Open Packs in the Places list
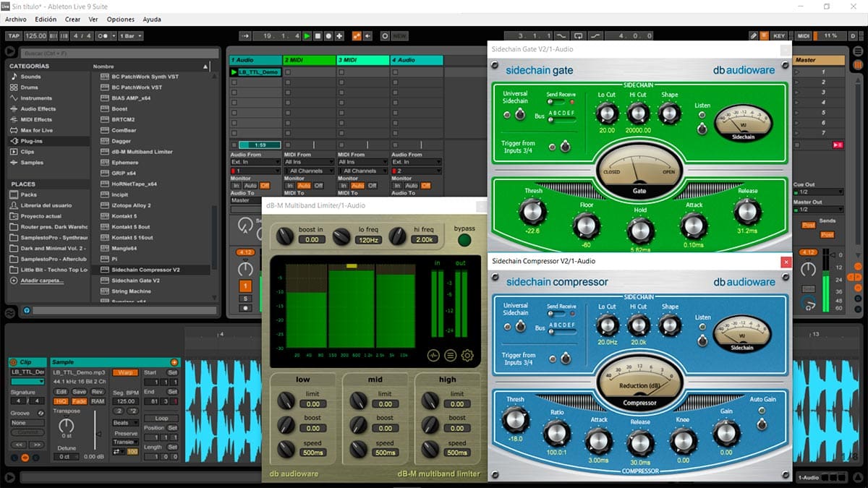 pos(29,194)
